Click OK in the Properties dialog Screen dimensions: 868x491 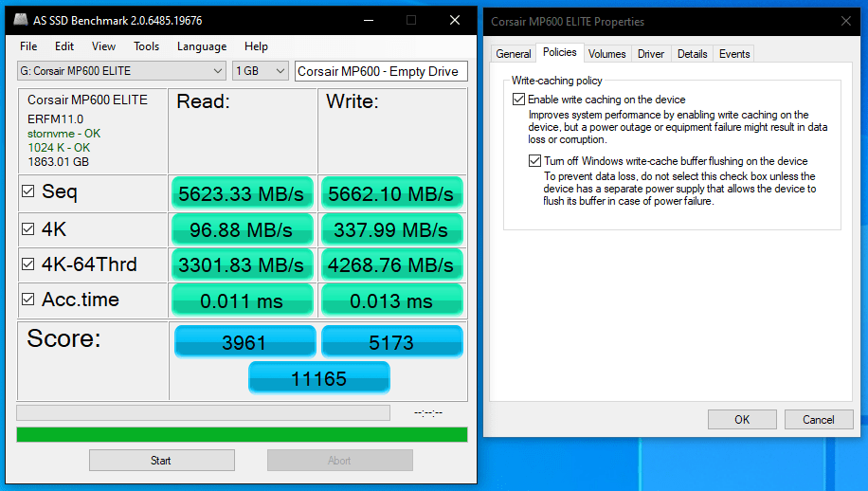point(742,419)
